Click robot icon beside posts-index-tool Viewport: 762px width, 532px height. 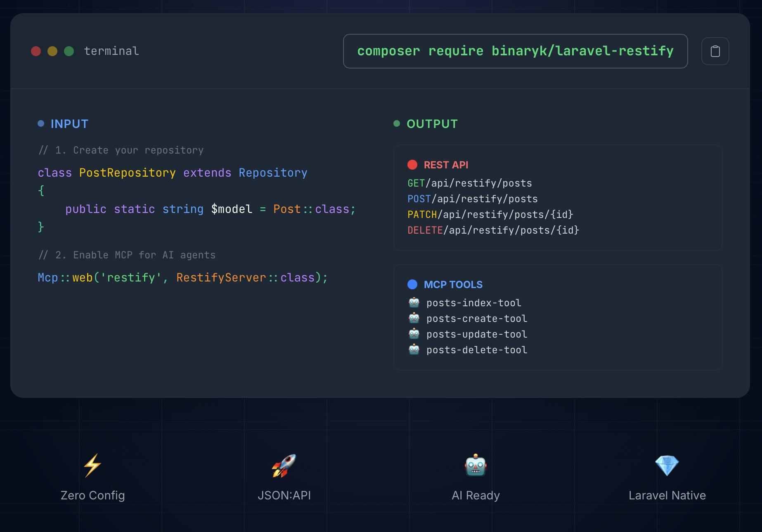pos(414,303)
